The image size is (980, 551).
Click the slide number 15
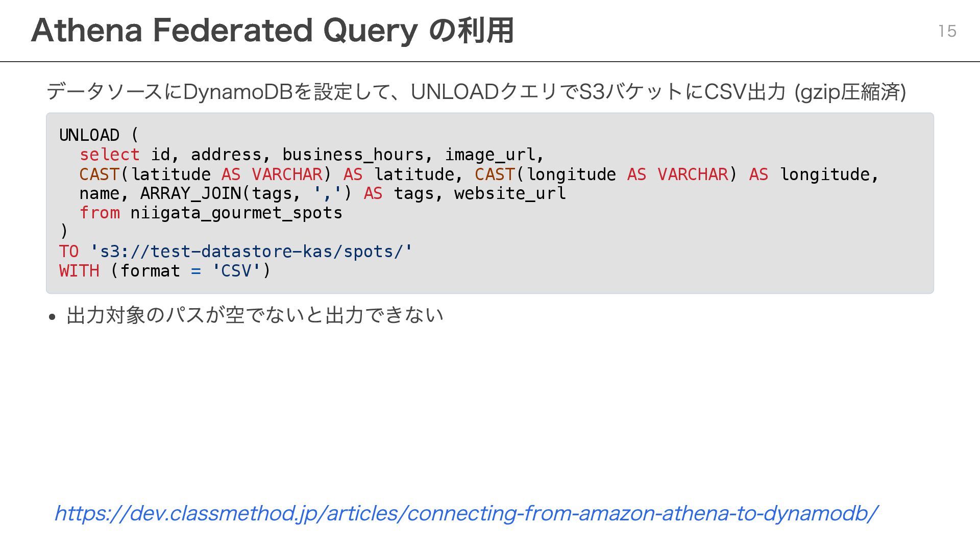(947, 31)
